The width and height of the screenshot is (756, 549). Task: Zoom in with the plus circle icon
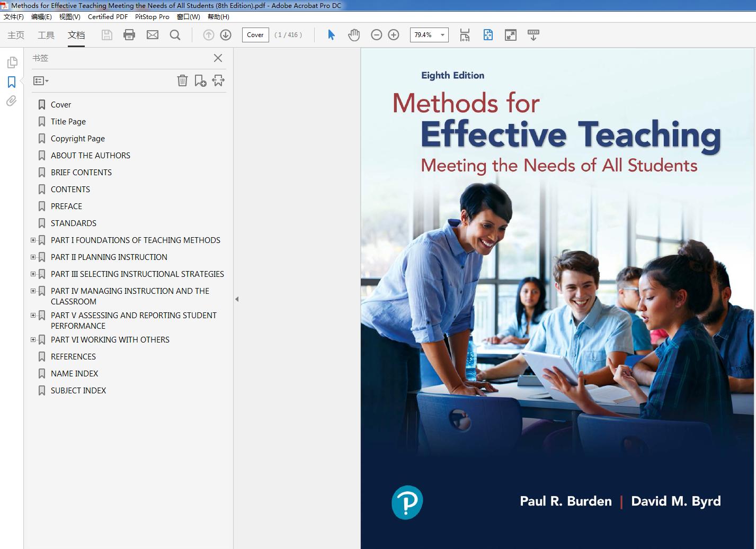[394, 35]
